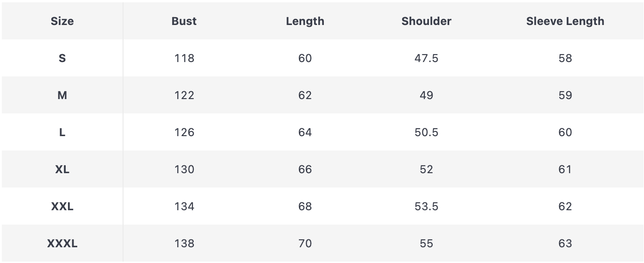
Task: Select the XL size row label
Action: tap(62, 169)
